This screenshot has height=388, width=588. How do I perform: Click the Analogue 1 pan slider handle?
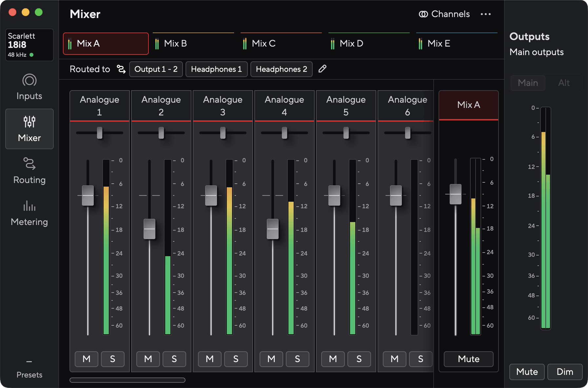(100, 133)
